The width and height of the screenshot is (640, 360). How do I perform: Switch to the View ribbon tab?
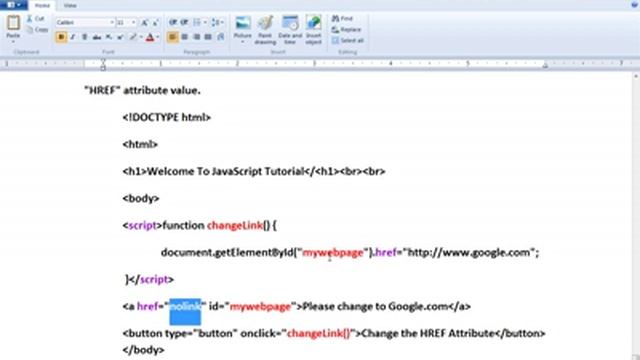pyautogui.click(x=70, y=5)
